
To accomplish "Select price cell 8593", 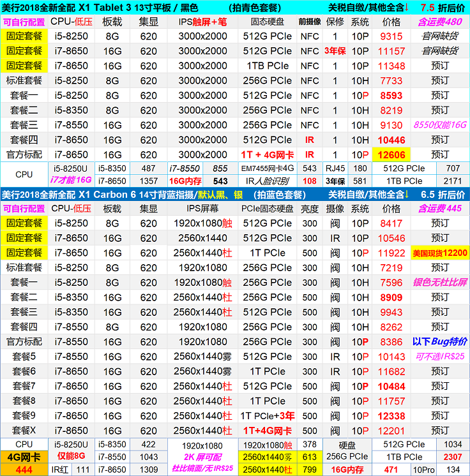I will pyautogui.click(x=391, y=96).
